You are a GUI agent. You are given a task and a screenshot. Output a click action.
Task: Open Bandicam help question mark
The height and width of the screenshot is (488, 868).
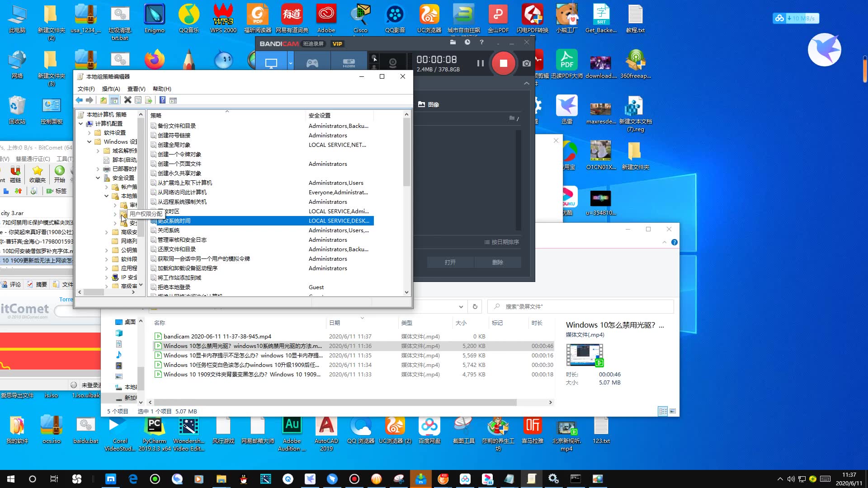pyautogui.click(x=481, y=42)
